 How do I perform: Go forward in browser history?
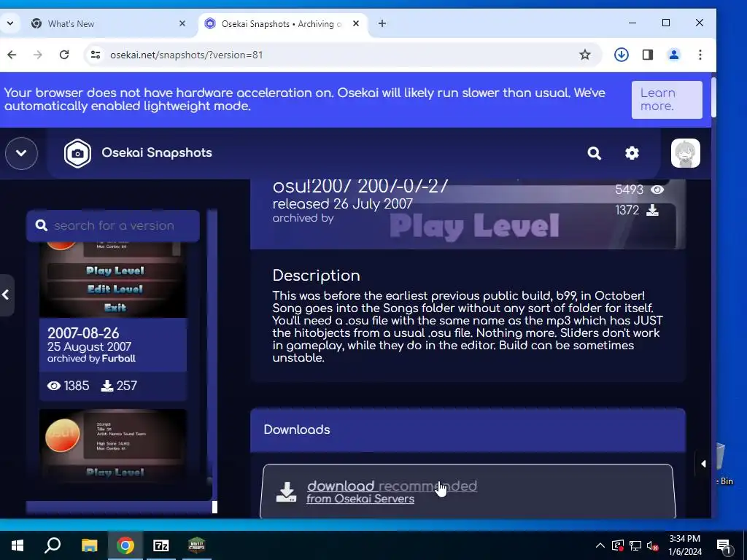click(x=38, y=55)
